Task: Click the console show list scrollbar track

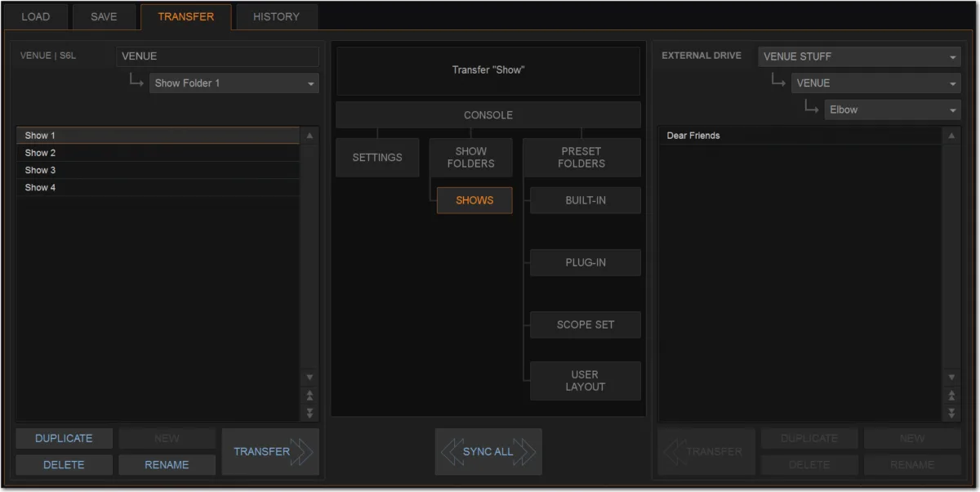Action: [310, 257]
